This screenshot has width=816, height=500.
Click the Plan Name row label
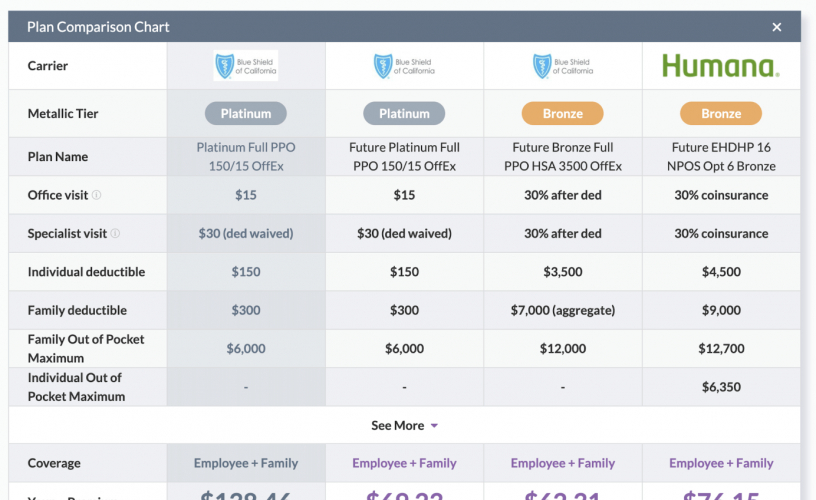[58, 157]
